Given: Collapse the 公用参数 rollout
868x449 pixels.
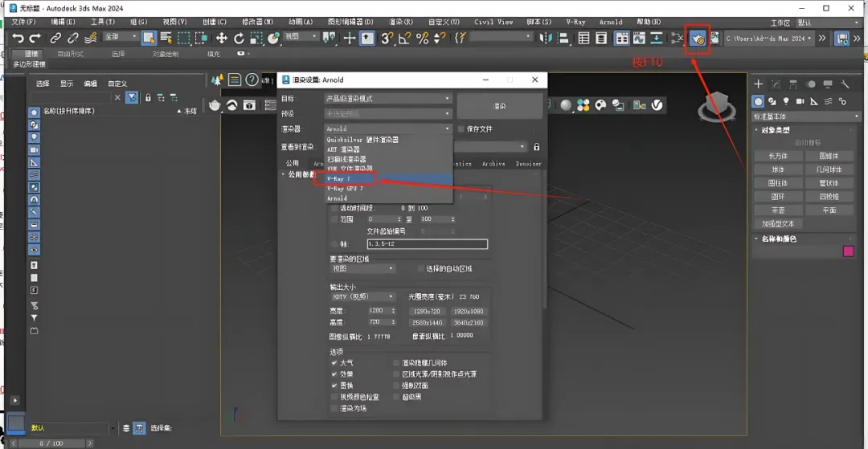Looking at the screenshot, I should (x=302, y=173).
